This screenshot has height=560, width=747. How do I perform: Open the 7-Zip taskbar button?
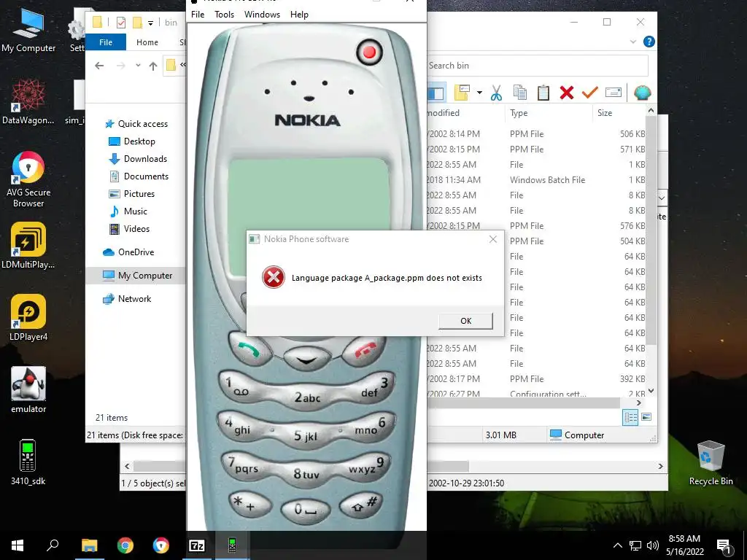click(x=197, y=545)
